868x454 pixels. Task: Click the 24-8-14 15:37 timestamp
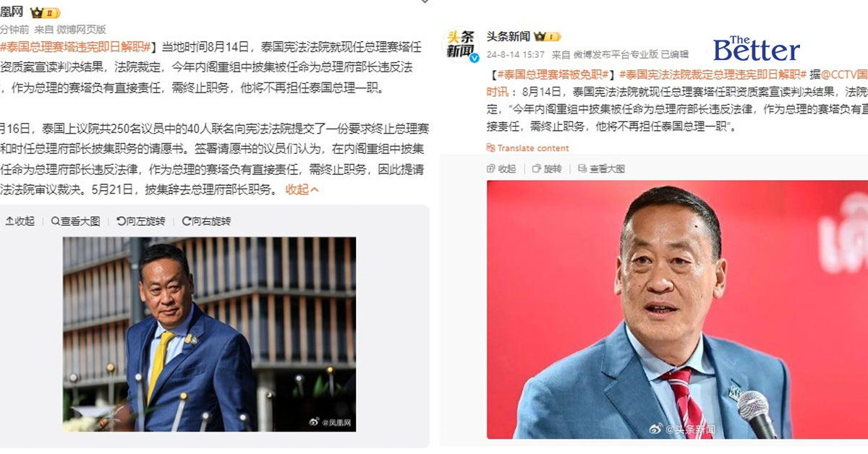tap(516, 54)
